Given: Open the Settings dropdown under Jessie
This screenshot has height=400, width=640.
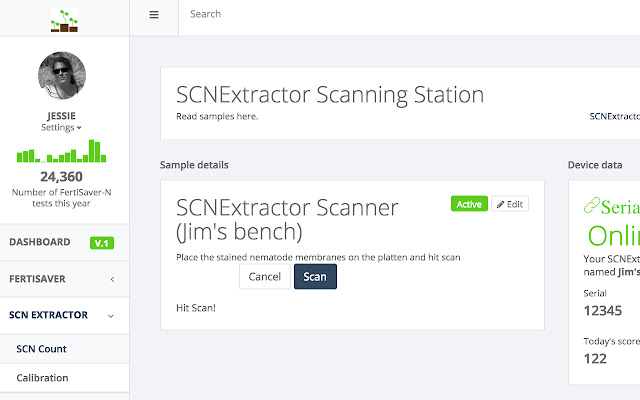Looking at the screenshot, I should coord(61,127).
